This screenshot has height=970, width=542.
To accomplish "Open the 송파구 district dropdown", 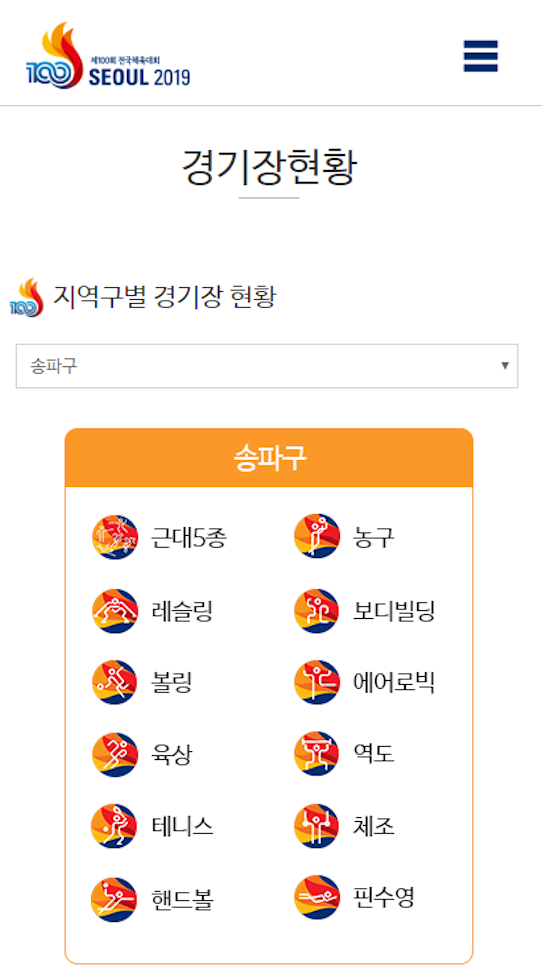I will (x=267, y=366).
